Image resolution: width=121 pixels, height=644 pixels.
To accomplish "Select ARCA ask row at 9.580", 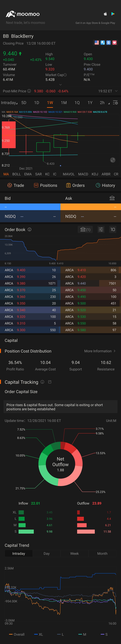I will coord(91,330).
